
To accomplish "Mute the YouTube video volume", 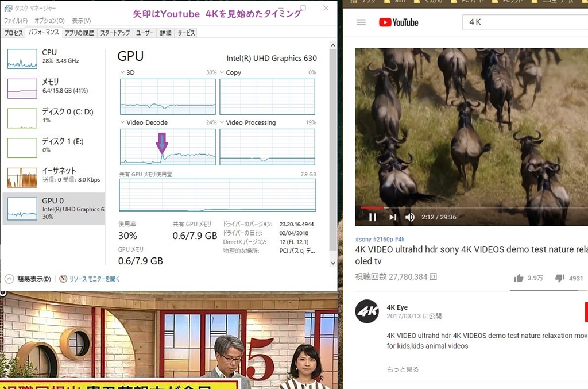I will click(409, 217).
